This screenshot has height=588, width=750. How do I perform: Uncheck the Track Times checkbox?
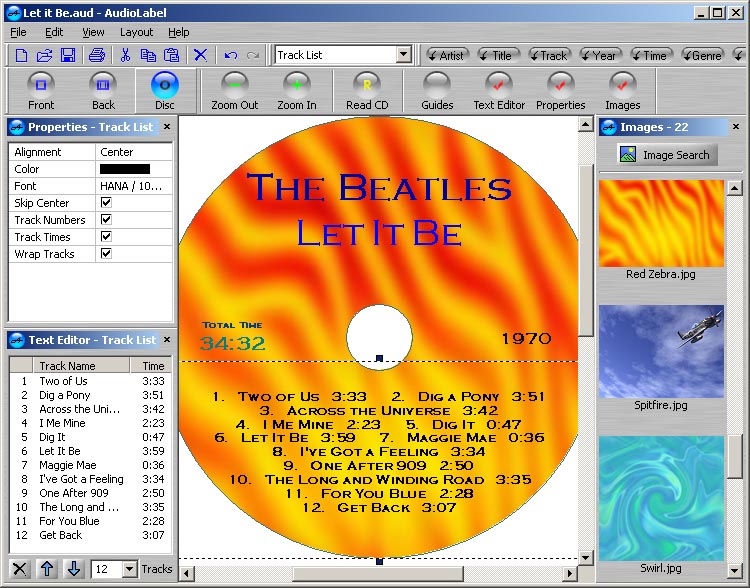[106, 236]
